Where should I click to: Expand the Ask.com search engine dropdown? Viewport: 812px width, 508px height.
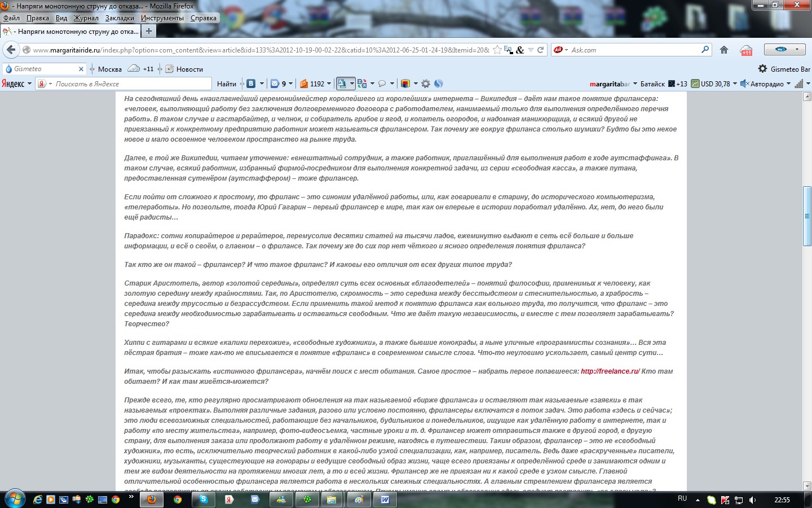[566, 50]
